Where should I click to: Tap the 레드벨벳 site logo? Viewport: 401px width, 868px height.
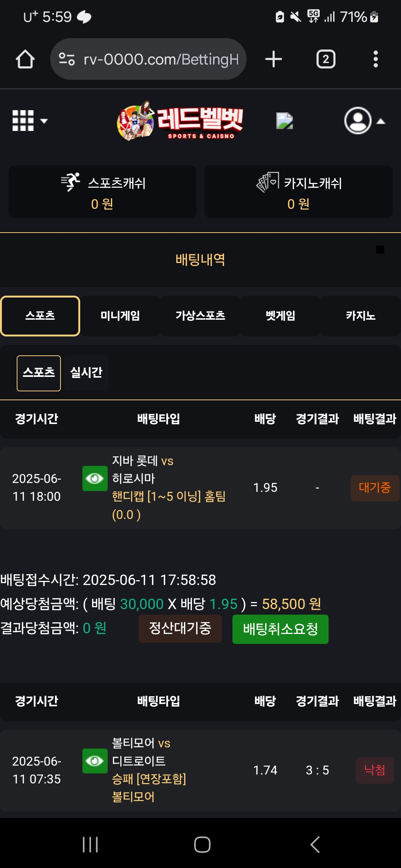[x=180, y=121]
